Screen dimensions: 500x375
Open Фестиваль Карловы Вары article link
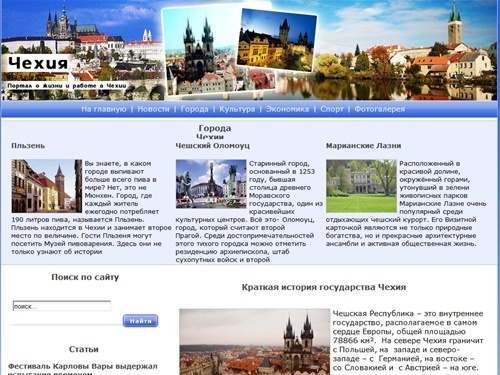(83, 369)
